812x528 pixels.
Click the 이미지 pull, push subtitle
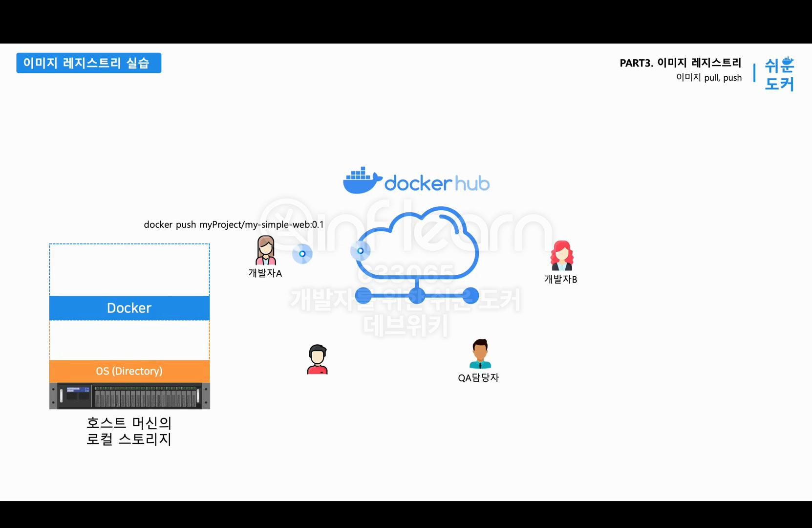(709, 77)
